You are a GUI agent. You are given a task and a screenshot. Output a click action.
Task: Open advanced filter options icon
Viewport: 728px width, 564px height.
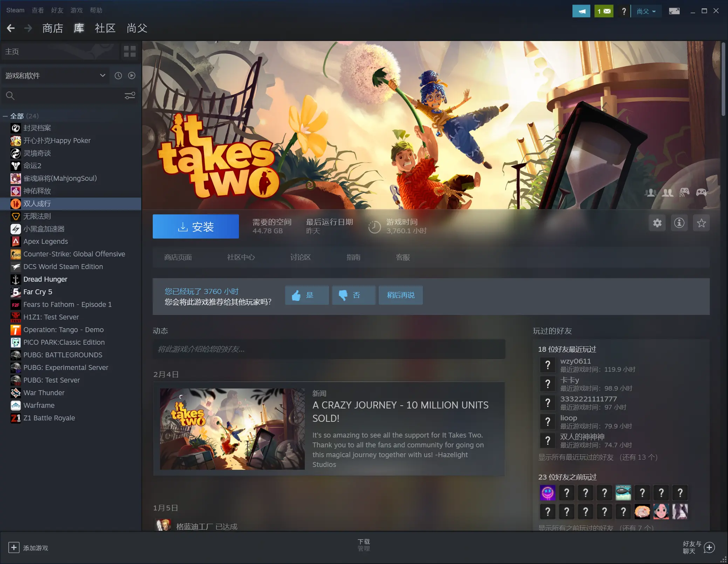coord(130,96)
